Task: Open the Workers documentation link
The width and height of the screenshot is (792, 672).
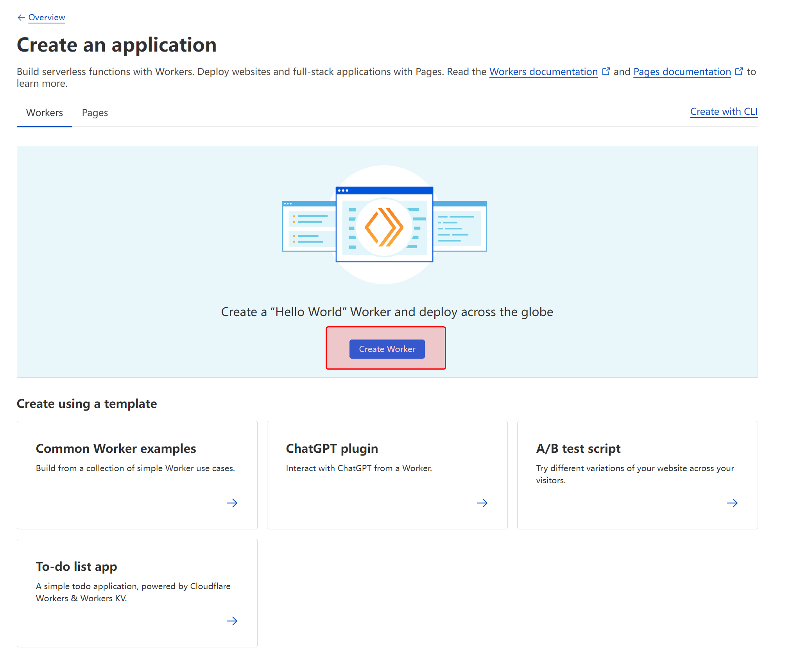Action: pos(543,72)
